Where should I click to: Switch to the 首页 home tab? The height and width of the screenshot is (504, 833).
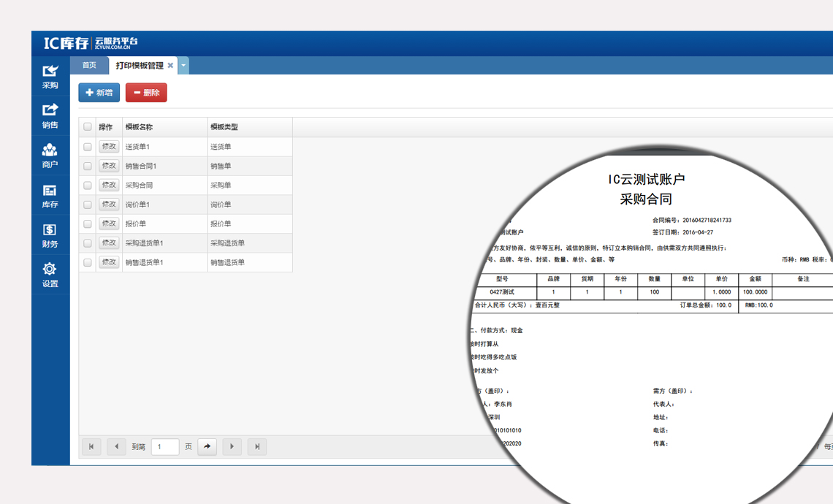coord(89,66)
